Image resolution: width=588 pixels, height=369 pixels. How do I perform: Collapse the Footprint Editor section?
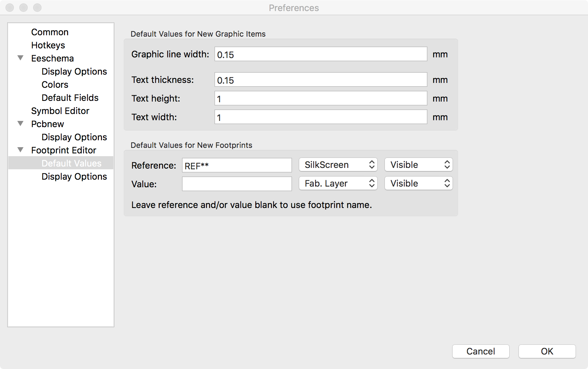coord(21,150)
